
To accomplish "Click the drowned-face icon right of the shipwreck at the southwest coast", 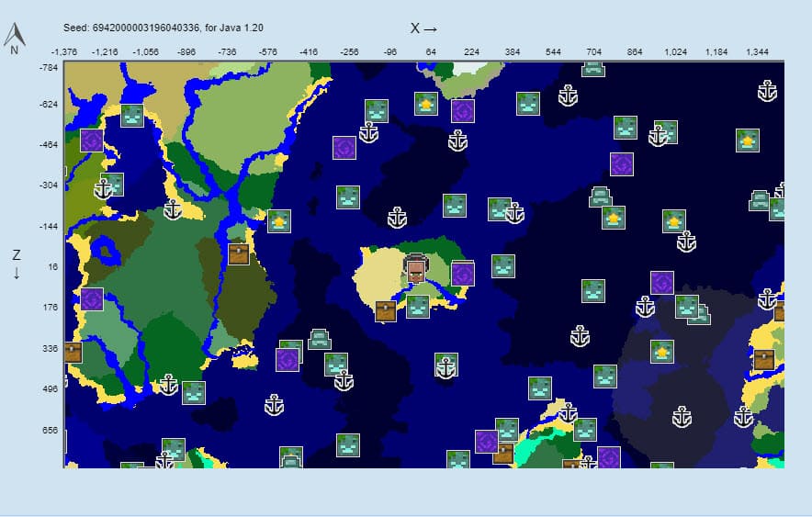I will pos(194,393).
